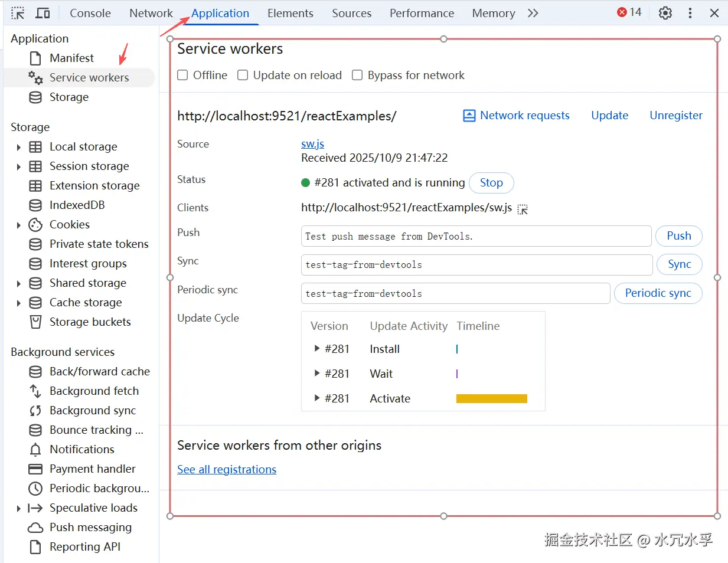Focus the Push message text field
Viewport: 728px width, 563px height.
point(476,236)
